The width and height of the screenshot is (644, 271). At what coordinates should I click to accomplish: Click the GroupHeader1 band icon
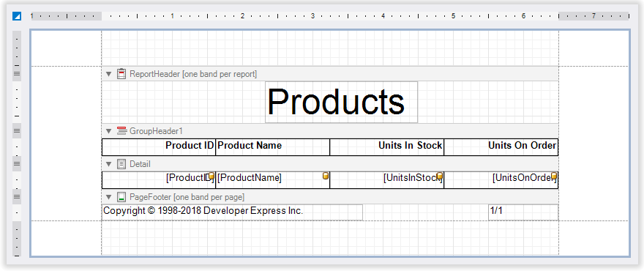pyautogui.click(x=121, y=131)
